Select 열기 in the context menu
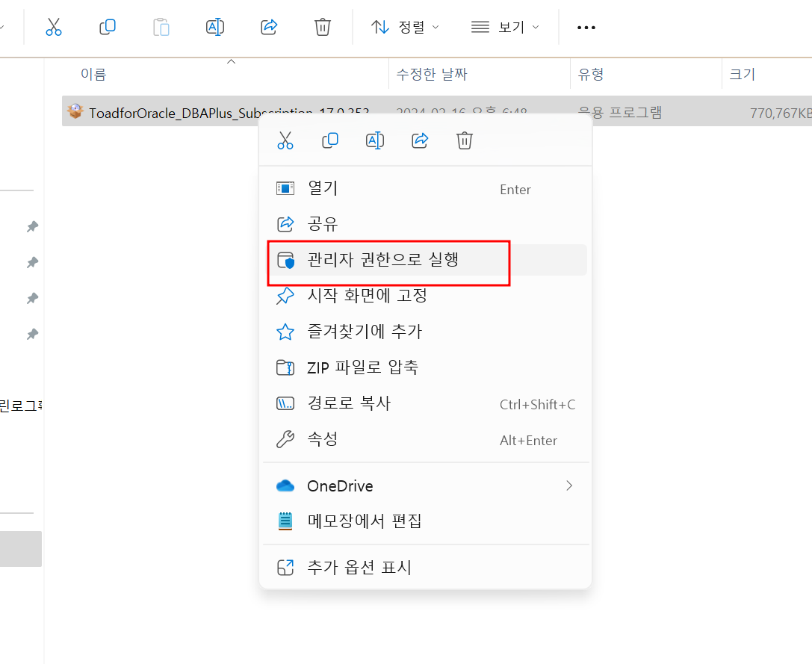Viewport: 812px width, 664px height. (x=425, y=188)
